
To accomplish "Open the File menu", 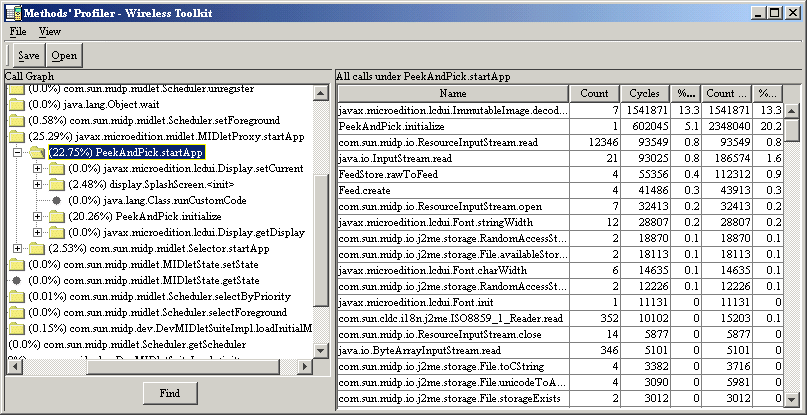I will [x=18, y=31].
